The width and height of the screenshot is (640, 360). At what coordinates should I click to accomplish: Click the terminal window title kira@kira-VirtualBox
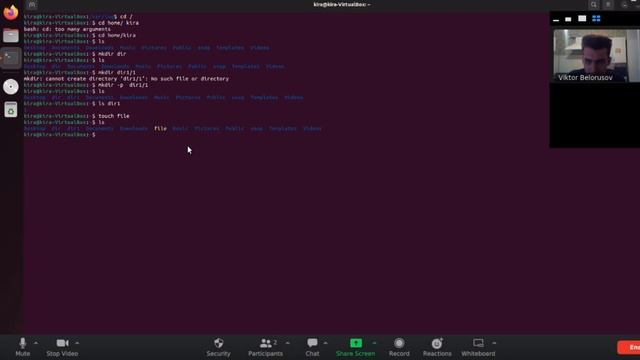pyautogui.click(x=342, y=4)
